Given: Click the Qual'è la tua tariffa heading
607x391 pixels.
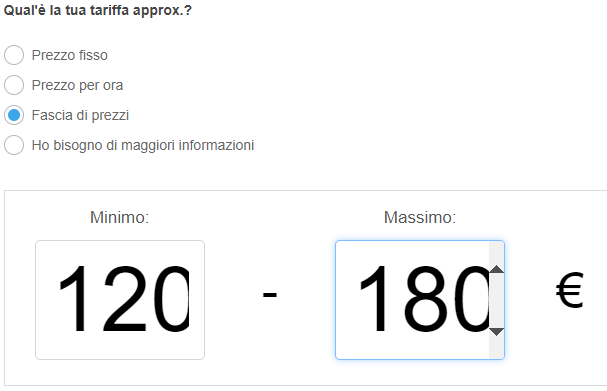Looking at the screenshot, I should pyautogui.click(x=98, y=10).
